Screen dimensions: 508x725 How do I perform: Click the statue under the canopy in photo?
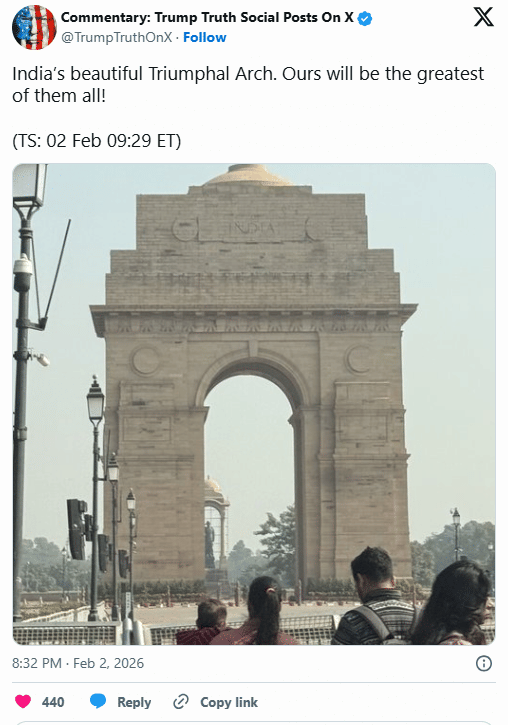[209, 544]
